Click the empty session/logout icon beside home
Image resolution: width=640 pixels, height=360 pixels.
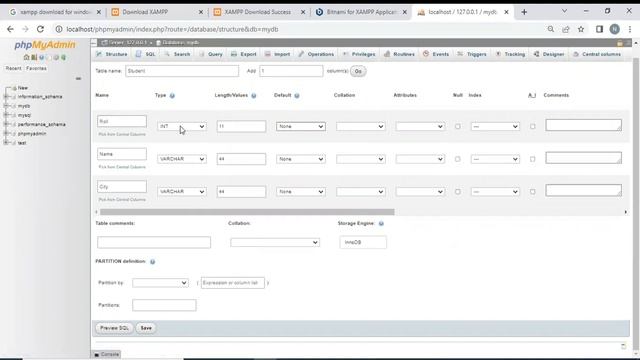(34, 58)
